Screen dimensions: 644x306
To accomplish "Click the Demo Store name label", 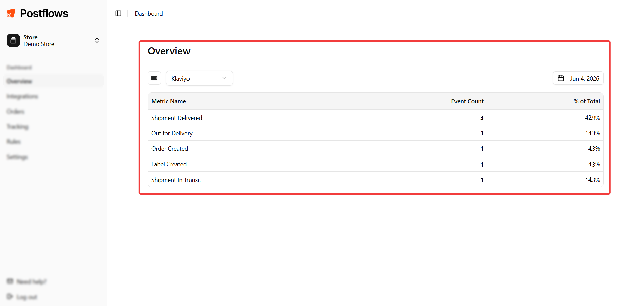I will [x=39, y=44].
